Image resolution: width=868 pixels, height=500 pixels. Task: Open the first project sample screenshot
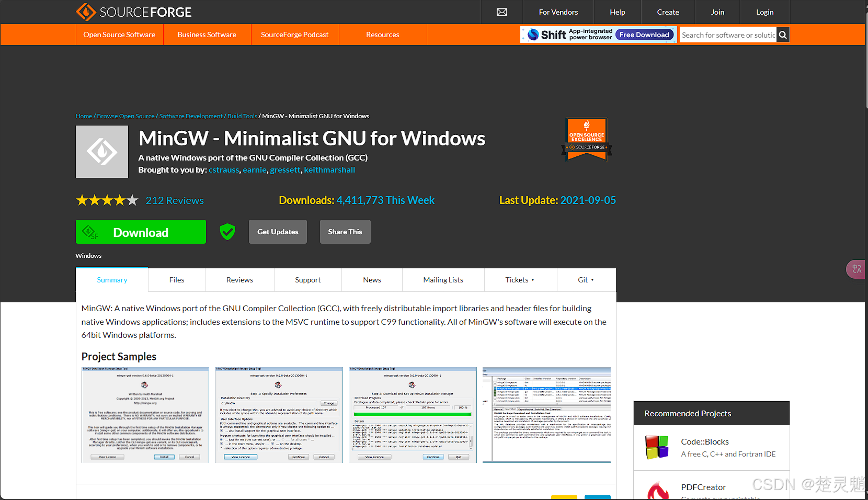(145, 415)
